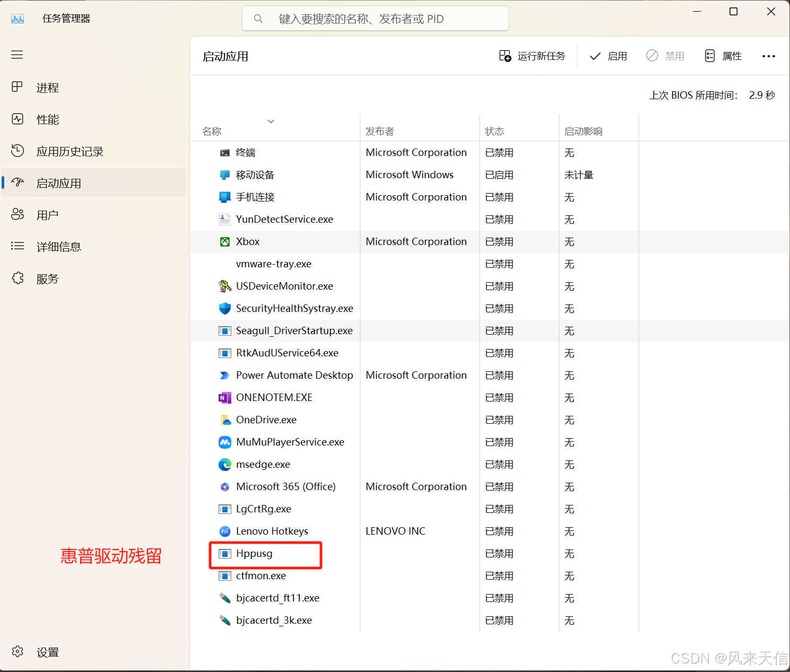Image resolution: width=790 pixels, height=672 pixels.
Task: Select 启动应用 in the sidebar
Action: pyautogui.click(x=94, y=183)
